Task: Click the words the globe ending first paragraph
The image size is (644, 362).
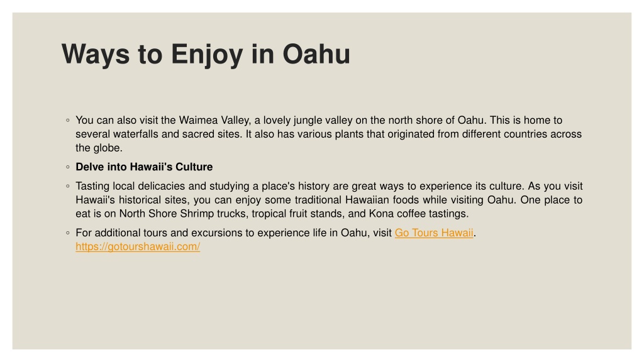Action: click(x=99, y=148)
